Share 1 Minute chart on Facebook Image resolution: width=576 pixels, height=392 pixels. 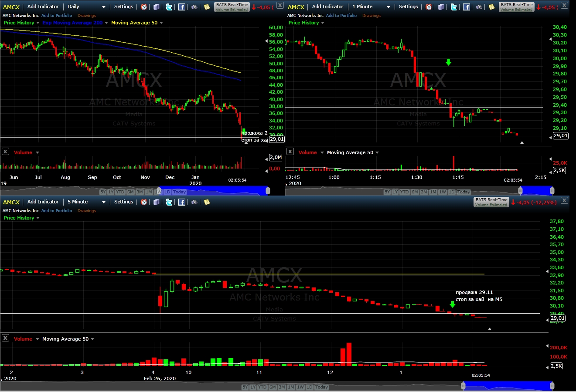[x=467, y=7]
